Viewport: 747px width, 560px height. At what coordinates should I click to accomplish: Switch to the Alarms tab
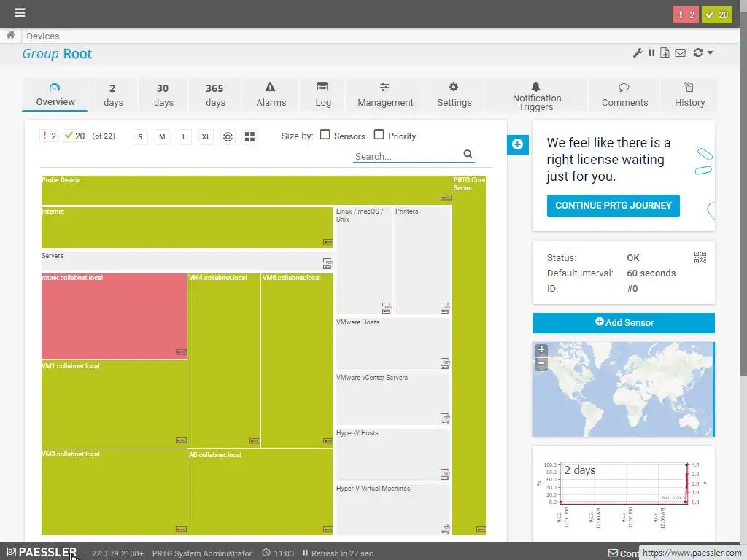pos(271,95)
